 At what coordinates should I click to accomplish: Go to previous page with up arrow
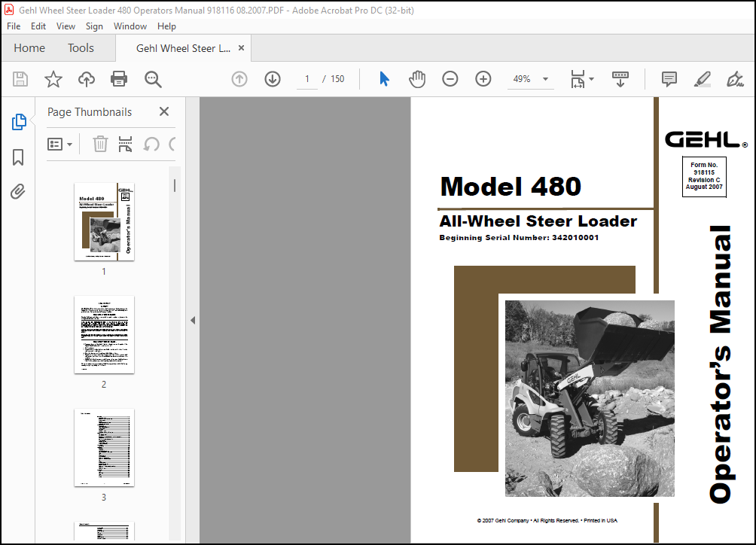[x=239, y=79]
